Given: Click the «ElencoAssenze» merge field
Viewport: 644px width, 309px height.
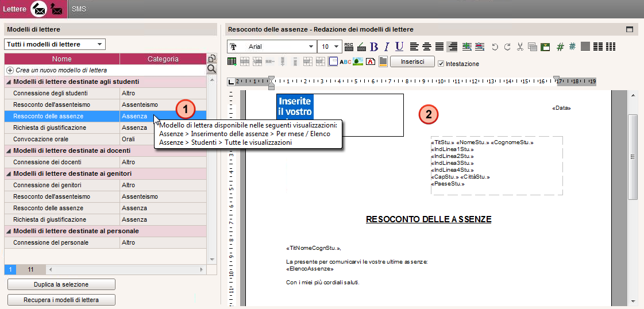Looking at the screenshot, I should [x=310, y=269].
